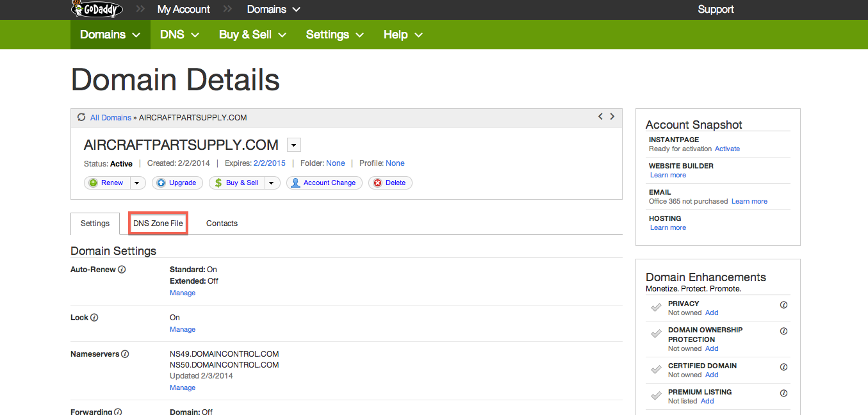This screenshot has width=868, height=415.
Task: Expand the Help menu
Action: pos(404,35)
